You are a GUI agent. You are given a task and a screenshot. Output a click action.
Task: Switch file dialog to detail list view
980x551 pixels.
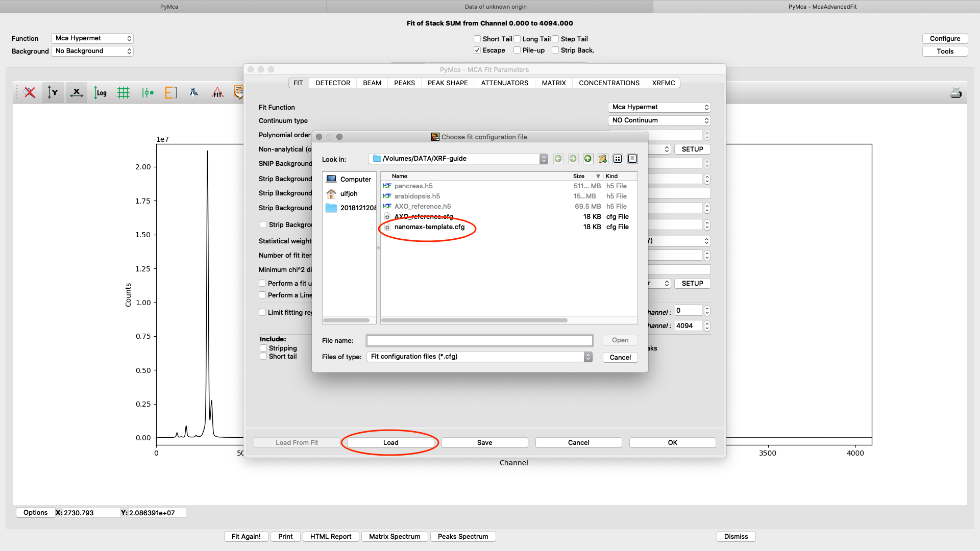point(632,159)
